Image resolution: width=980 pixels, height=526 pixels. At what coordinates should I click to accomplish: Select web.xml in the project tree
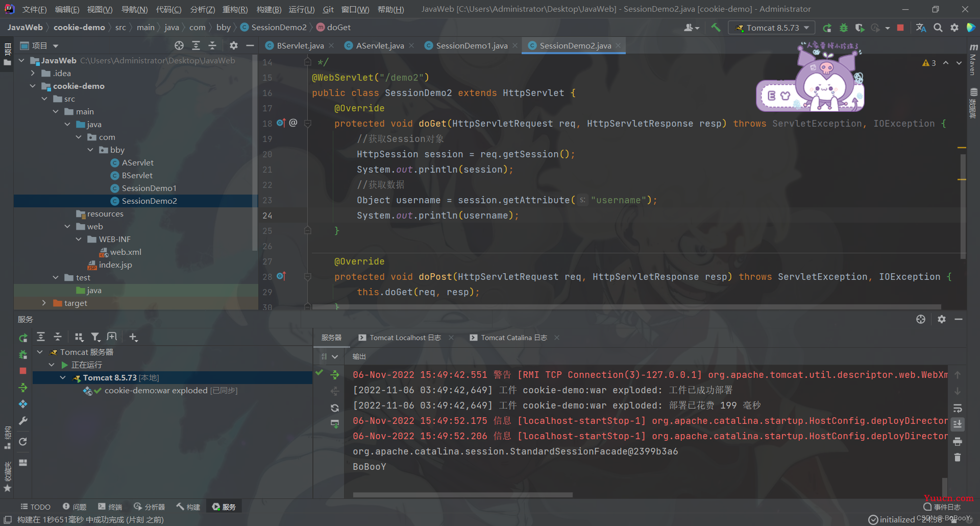coord(120,252)
